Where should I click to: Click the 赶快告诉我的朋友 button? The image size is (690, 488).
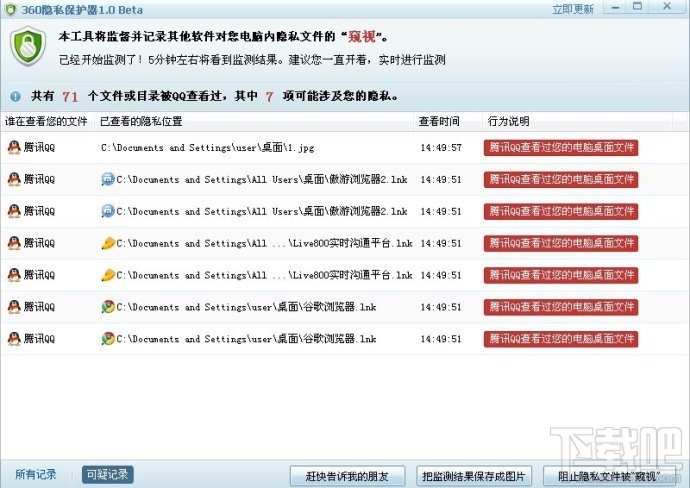point(347,476)
